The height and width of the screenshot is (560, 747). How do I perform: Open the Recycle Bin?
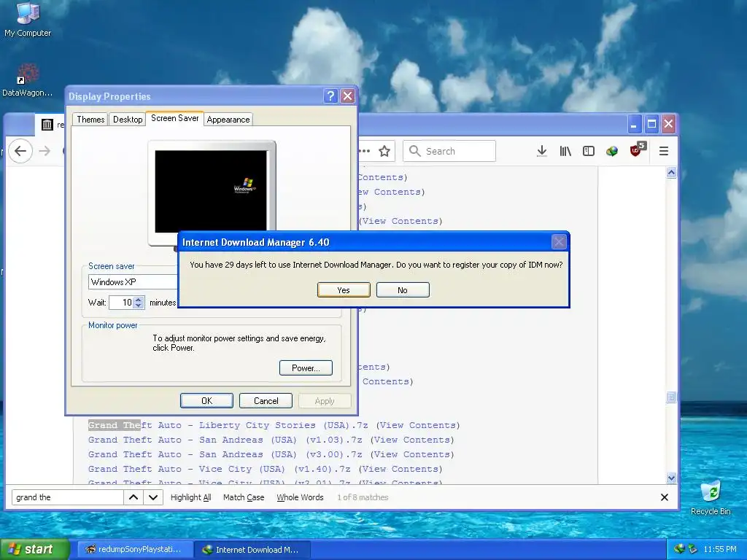click(711, 497)
